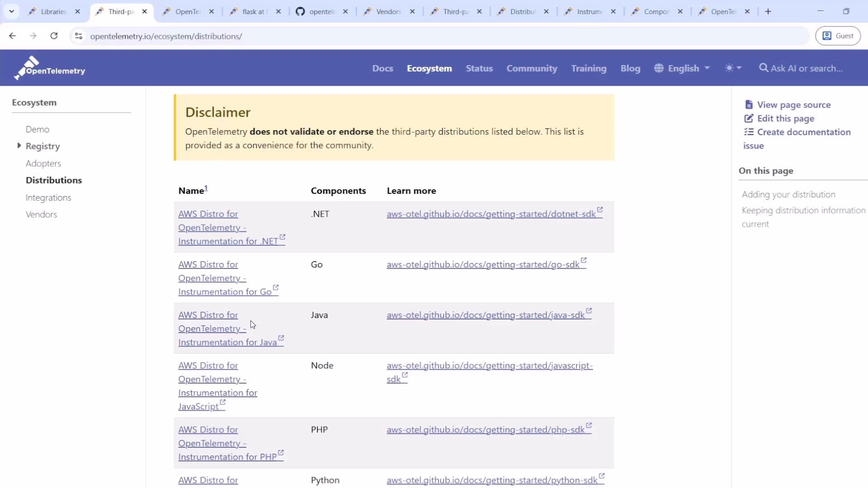The width and height of the screenshot is (868, 488).
Task: Open AWS Distro Instrumentation for JavaScript link
Action: (217, 386)
